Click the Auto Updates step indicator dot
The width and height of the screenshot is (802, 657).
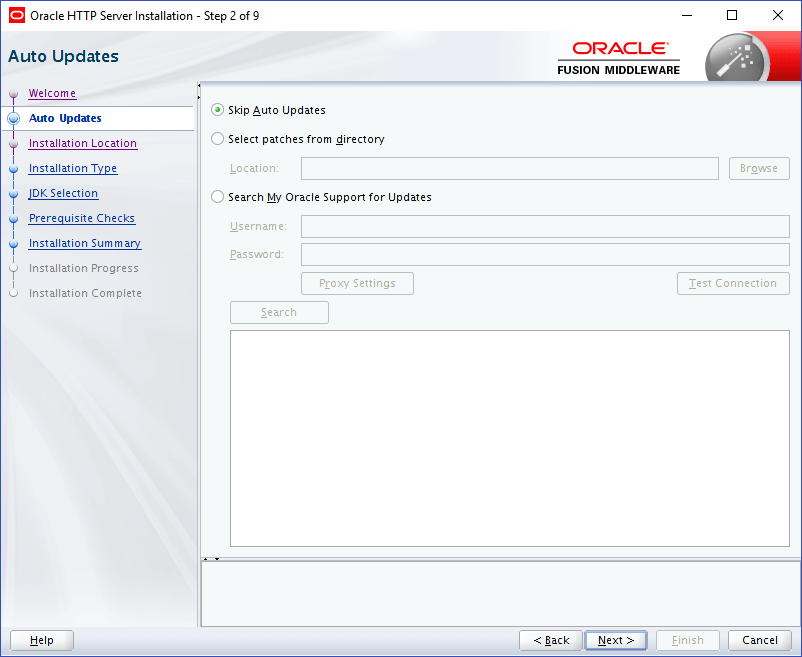coord(13,118)
